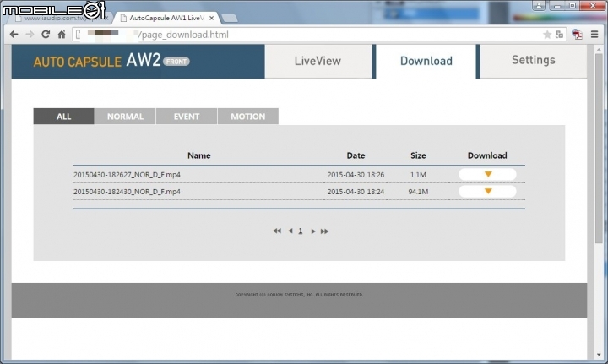Click the Date column header
This screenshot has width=608, height=364.
coord(356,155)
